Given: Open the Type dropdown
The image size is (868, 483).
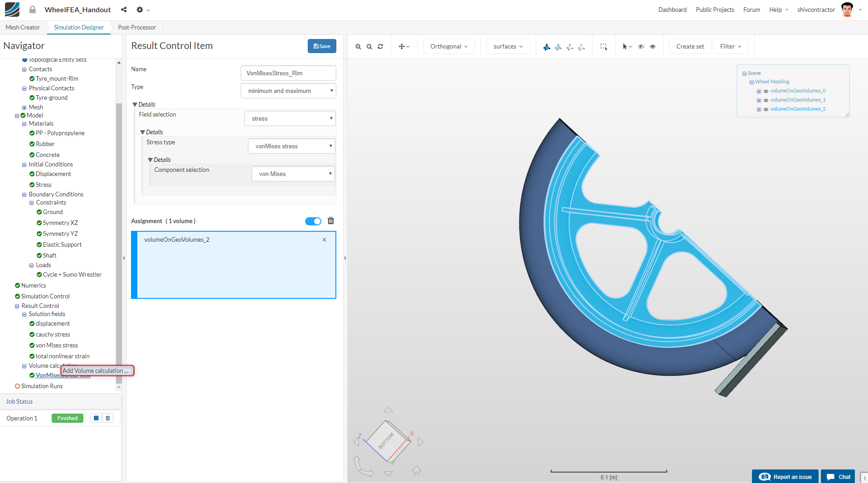Looking at the screenshot, I should (288, 91).
